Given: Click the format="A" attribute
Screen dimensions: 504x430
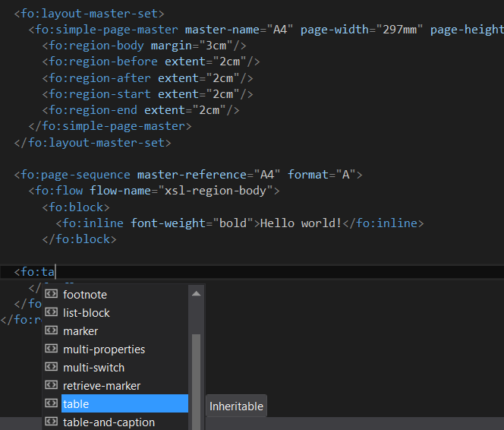Looking at the screenshot, I should (x=321, y=175).
